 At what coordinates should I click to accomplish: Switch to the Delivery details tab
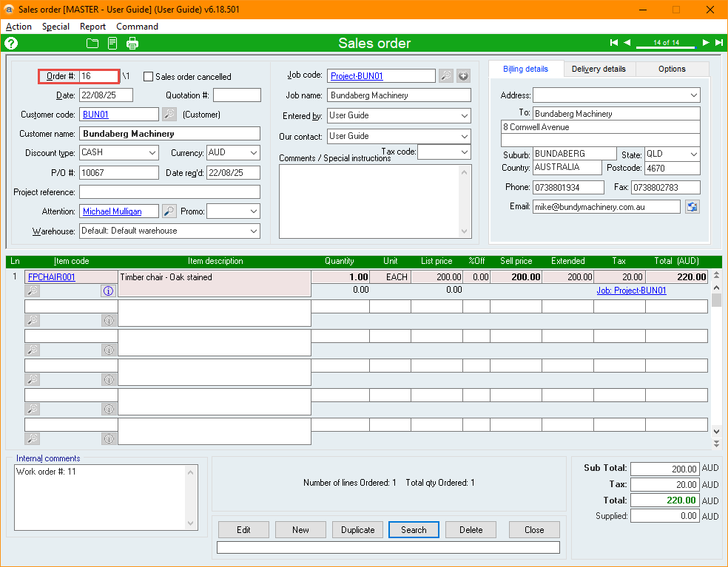pyautogui.click(x=599, y=69)
